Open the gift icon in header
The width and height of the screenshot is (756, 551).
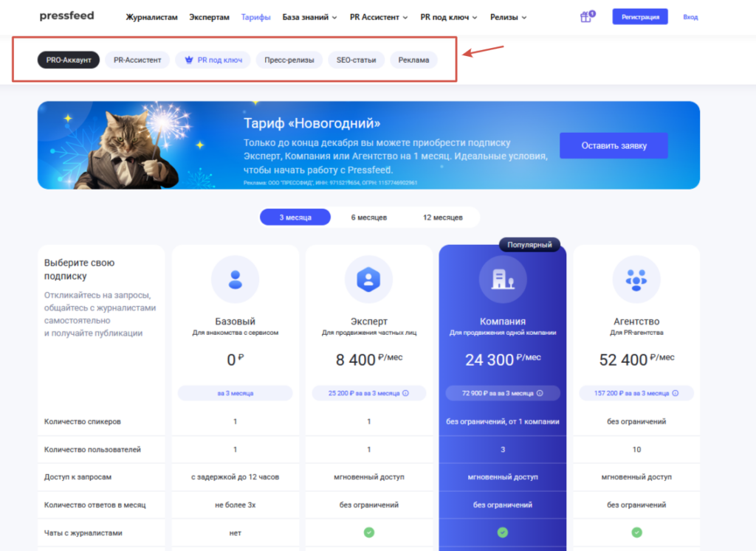point(587,17)
